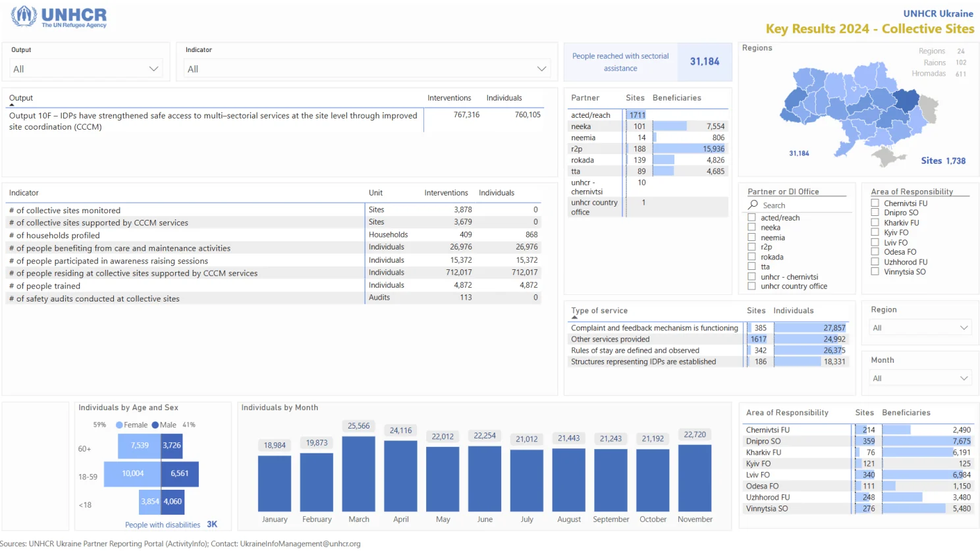
Task: Enable the Odesa FO area checkbox
Action: (875, 251)
